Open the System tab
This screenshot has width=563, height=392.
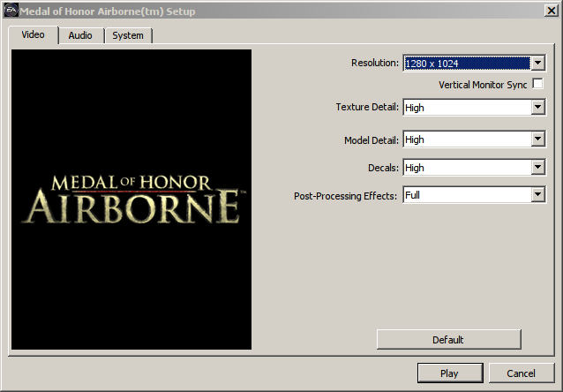click(x=128, y=35)
